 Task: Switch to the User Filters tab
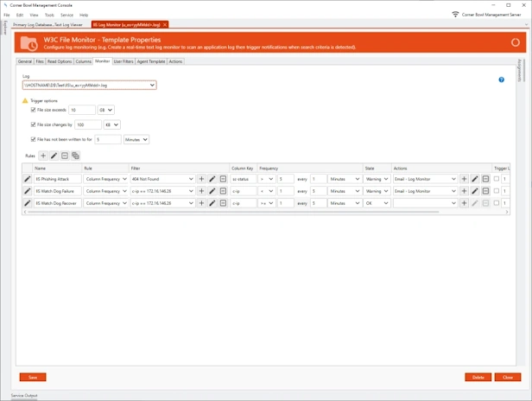[123, 61]
